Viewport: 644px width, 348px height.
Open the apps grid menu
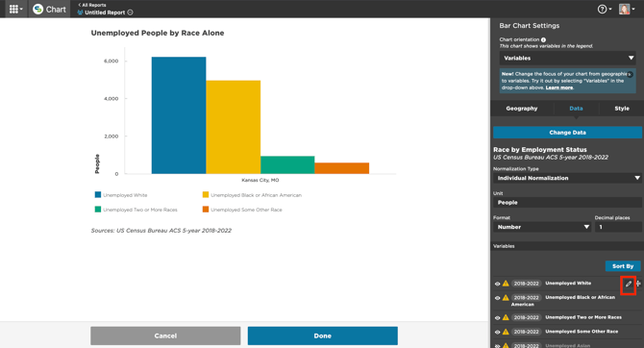click(15, 9)
